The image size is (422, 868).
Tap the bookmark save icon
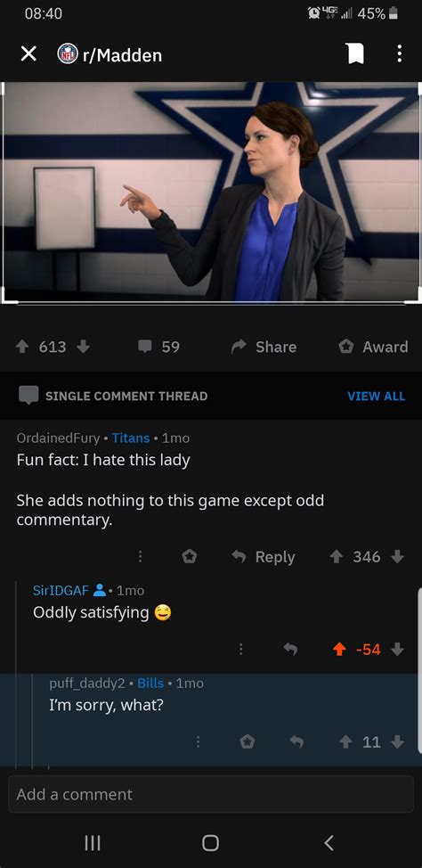[354, 53]
